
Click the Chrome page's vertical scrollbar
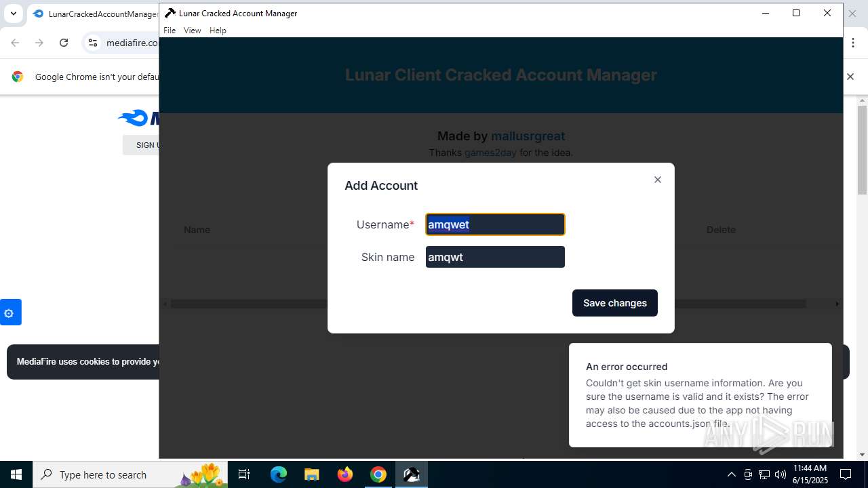coord(862,150)
